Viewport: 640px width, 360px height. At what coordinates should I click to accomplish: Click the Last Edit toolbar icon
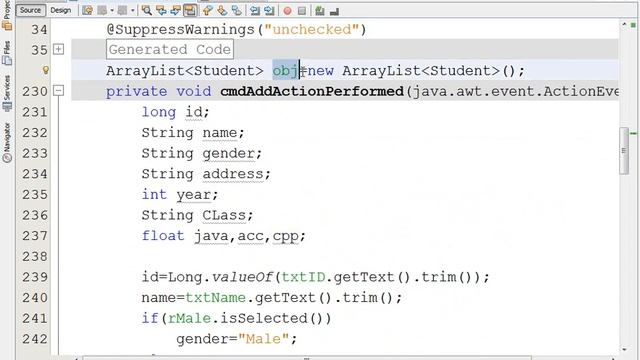click(x=87, y=11)
